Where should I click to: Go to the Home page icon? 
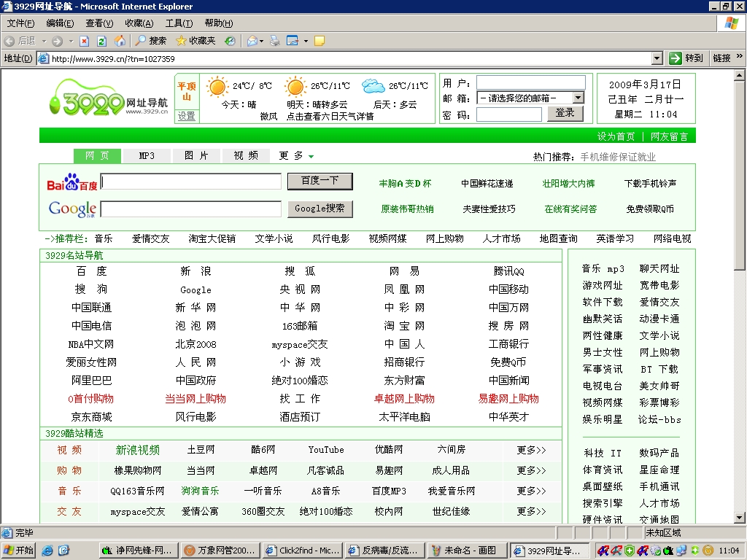tap(120, 41)
